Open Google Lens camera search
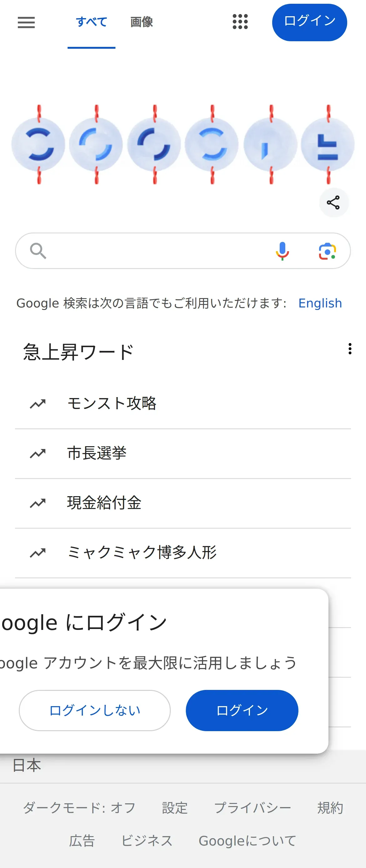This screenshot has height=868, width=366. point(327,251)
